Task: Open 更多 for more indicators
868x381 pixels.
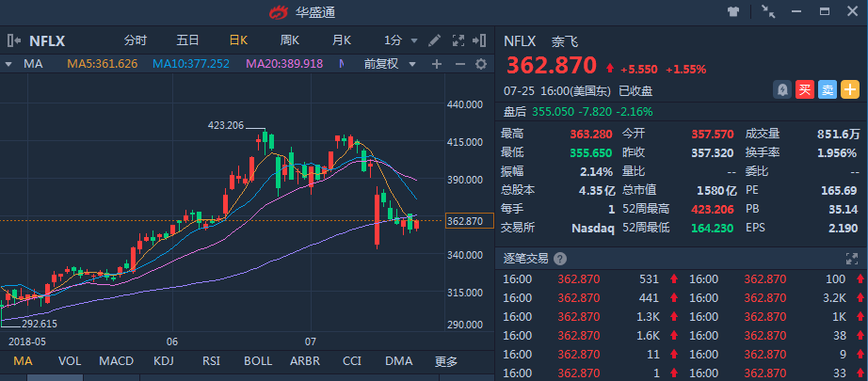Action: pos(446,361)
